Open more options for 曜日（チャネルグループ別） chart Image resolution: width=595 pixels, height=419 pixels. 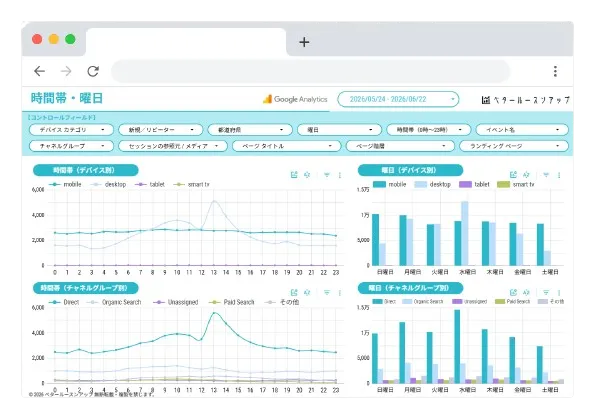point(559,293)
